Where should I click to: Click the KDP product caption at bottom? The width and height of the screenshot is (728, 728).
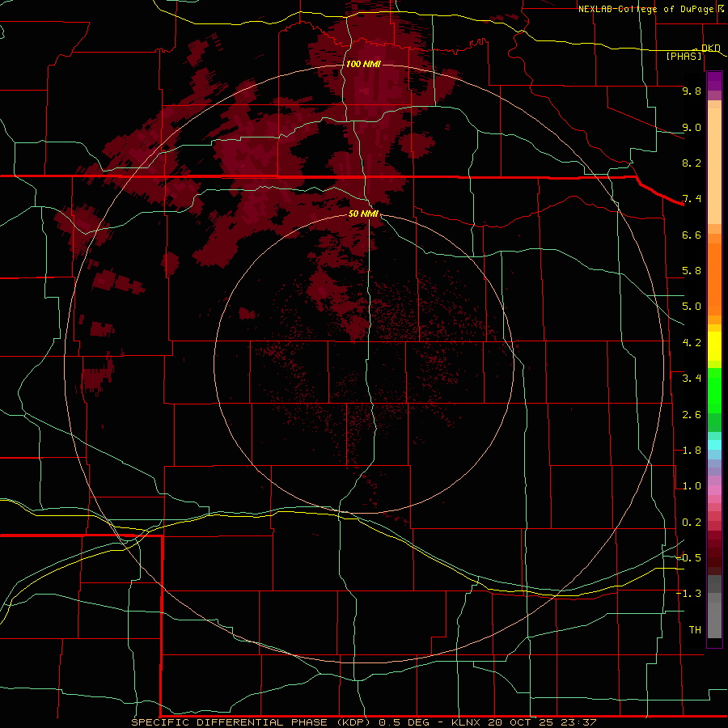[x=363, y=722]
